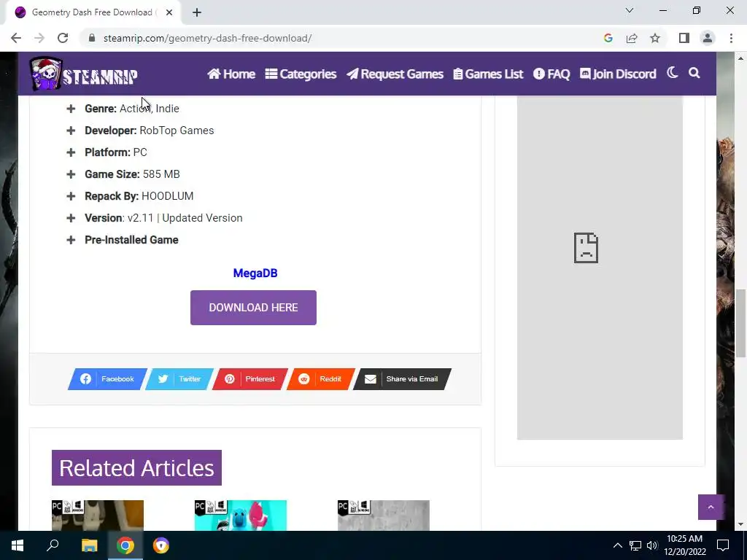This screenshot has width=747, height=560.
Task: Click the Join Discord link
Action: [x=618, y=74]
